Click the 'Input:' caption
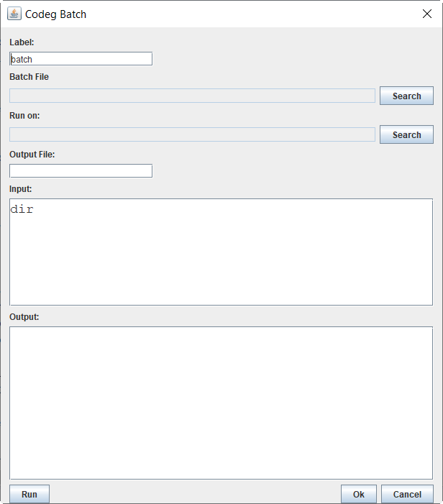This screenshot has height=504, width=443. coord(21,189)
